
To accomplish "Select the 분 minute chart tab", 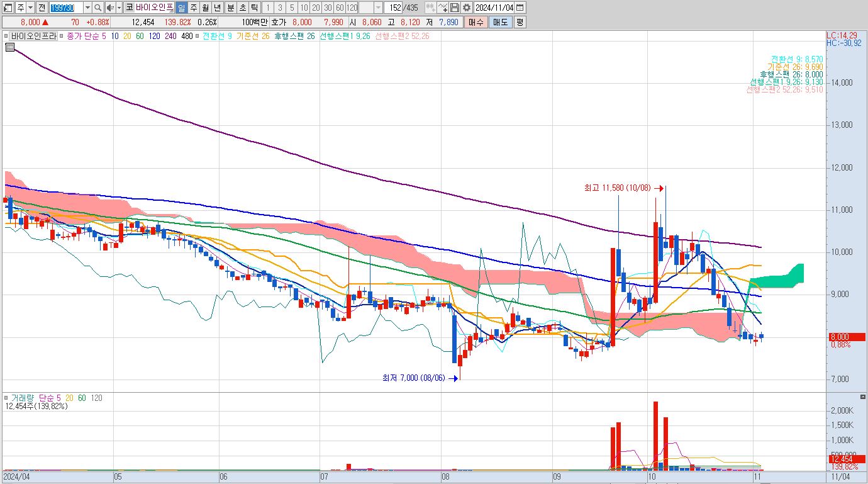I will click(230, 8).
